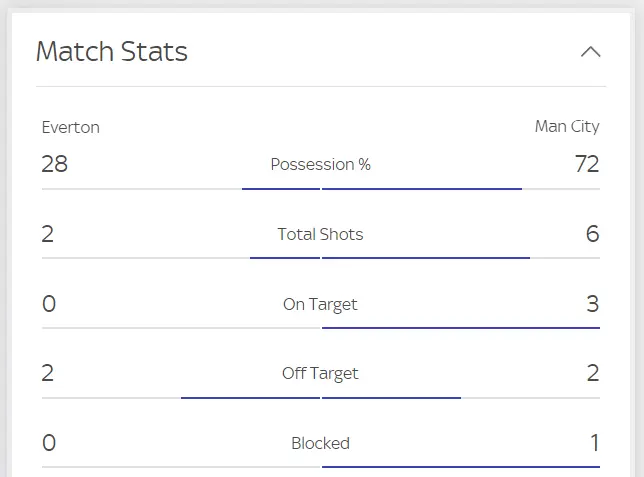This screenshot has height=477, width=644.
Task: Click Man City's possession bar segment
Action: (422, 188)
